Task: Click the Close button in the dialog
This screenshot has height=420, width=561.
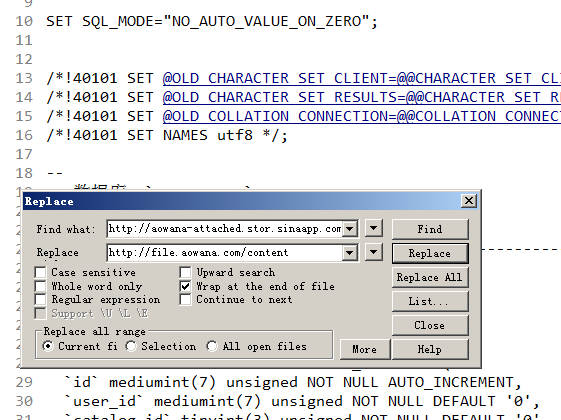Action: (x=430, y=325)
